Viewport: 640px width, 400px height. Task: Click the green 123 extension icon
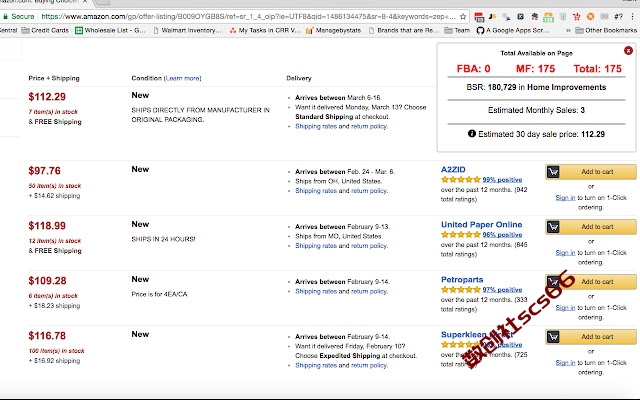click(x=548, y=17)
